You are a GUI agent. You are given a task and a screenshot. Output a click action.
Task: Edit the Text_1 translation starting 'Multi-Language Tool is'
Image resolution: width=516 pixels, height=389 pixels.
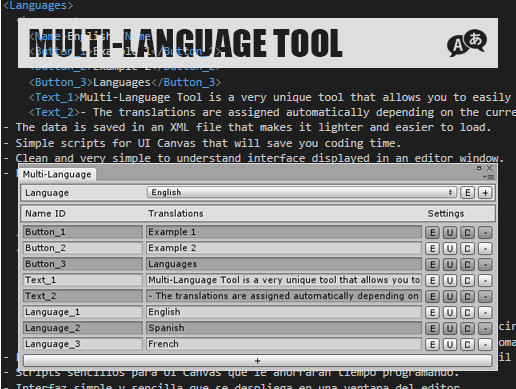pos(284,280)
